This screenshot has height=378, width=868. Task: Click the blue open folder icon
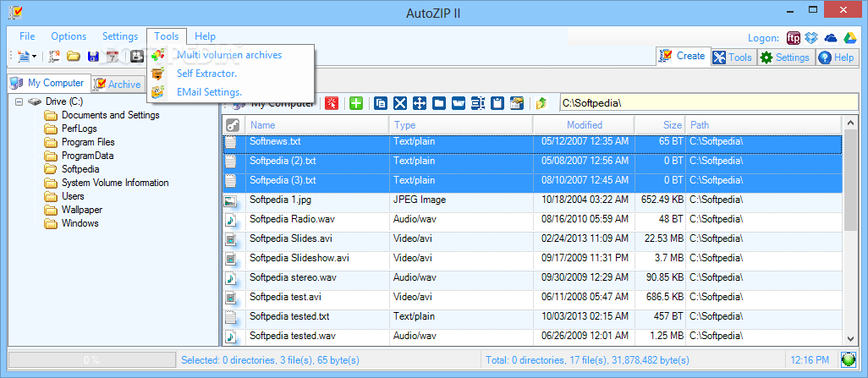click(459, 103)
